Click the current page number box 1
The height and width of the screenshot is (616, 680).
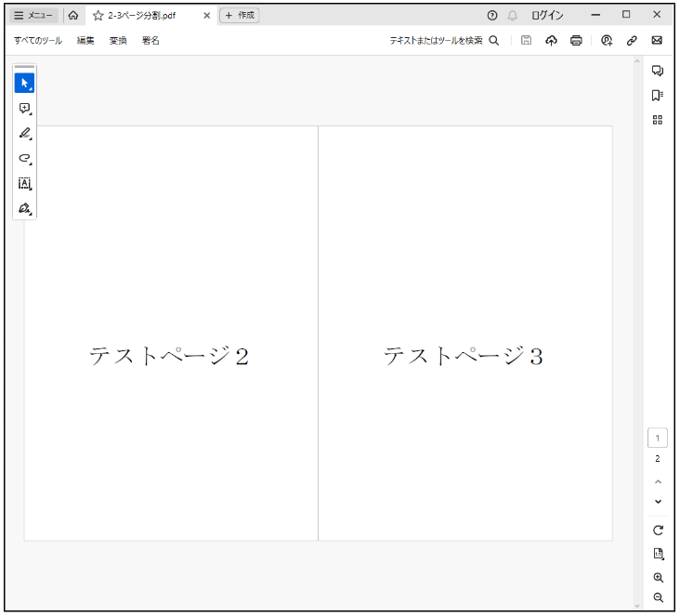658,439
